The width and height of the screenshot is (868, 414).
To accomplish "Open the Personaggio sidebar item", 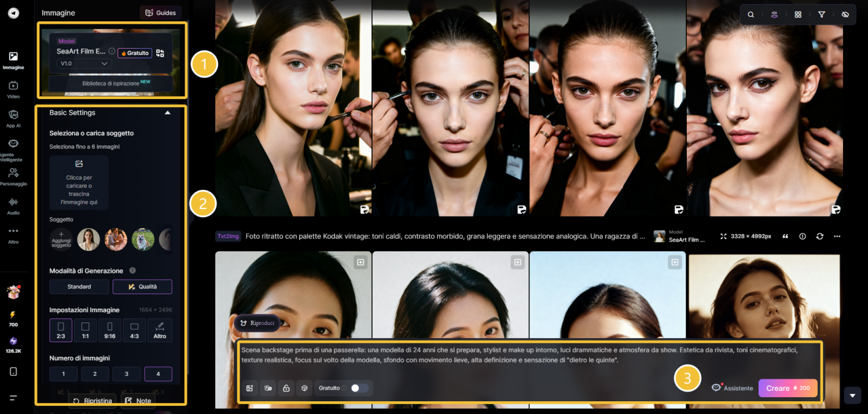I will [13, 176].
